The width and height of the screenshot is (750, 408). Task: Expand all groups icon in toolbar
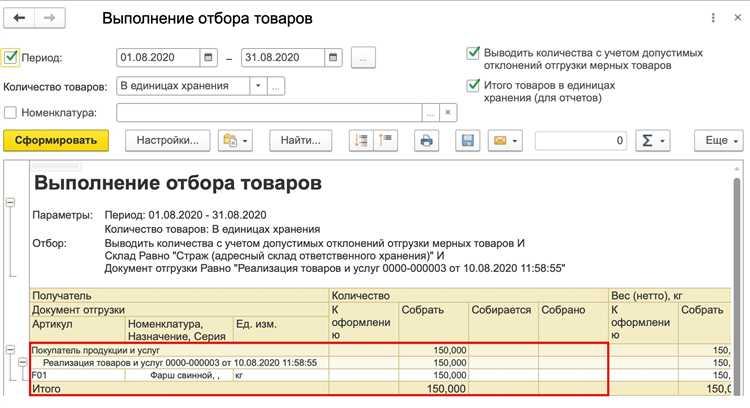point(361,141)
